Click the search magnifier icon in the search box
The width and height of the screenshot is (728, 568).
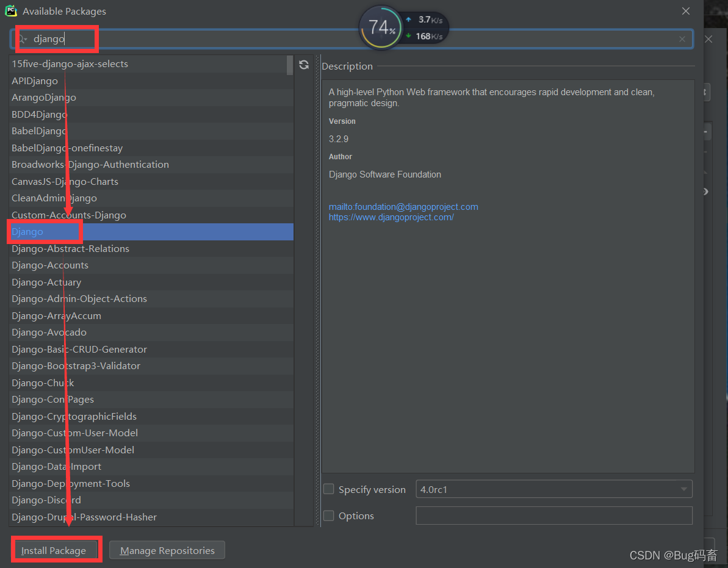[x=23, y=39]
